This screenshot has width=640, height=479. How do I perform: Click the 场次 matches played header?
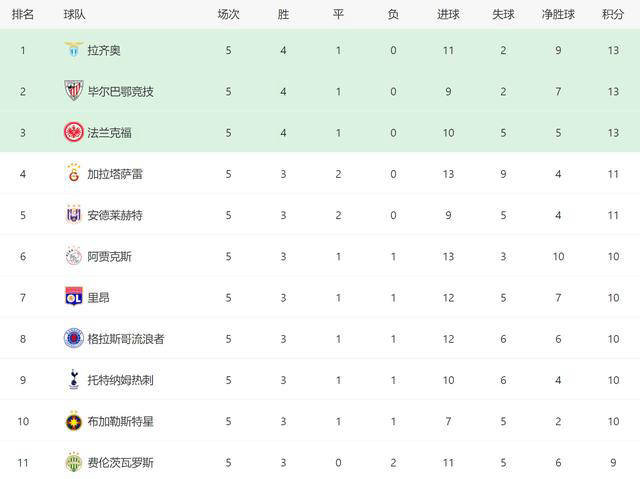pyautogui.click(x=228, y=14)
